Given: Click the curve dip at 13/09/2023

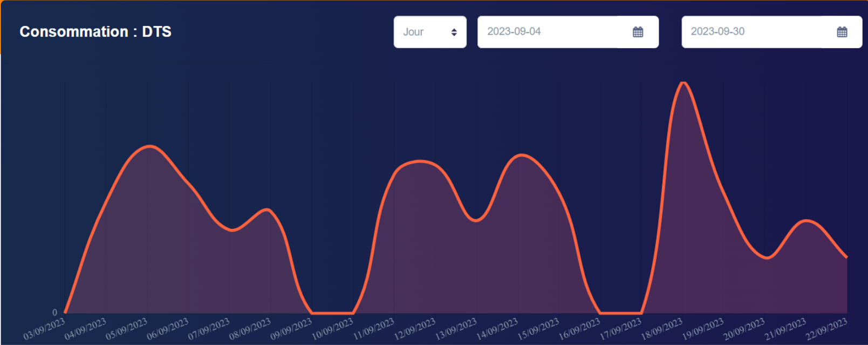Looking at the screenshot, I should click(x=475, y=220).
